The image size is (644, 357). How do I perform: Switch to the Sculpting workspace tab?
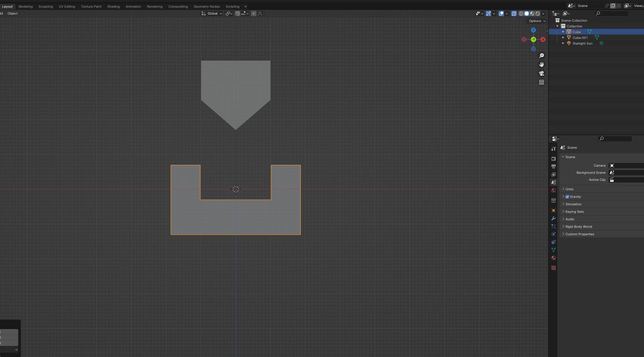pos(46,6)
